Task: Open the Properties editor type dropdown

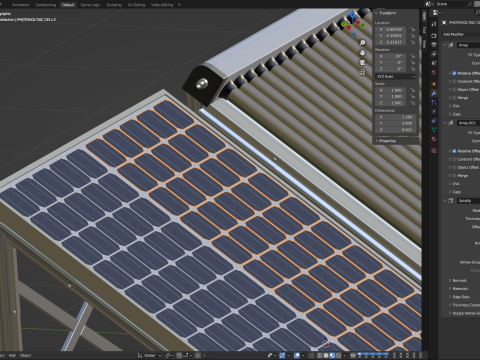Action: [x=436, y=13]
